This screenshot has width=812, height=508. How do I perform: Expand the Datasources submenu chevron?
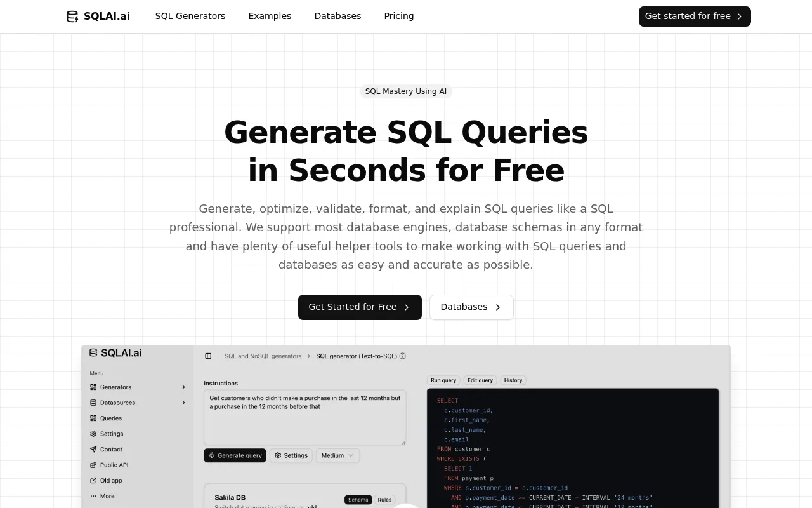[183, 403]
